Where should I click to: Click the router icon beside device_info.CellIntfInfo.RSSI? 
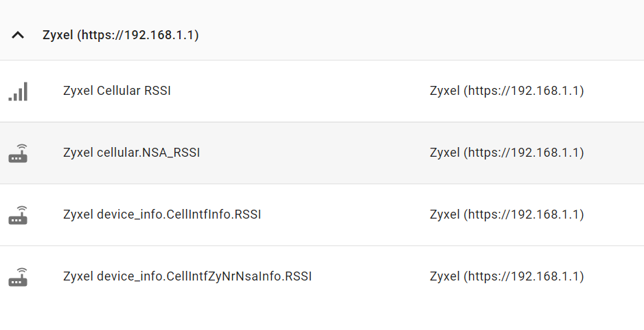pos(18,215)
